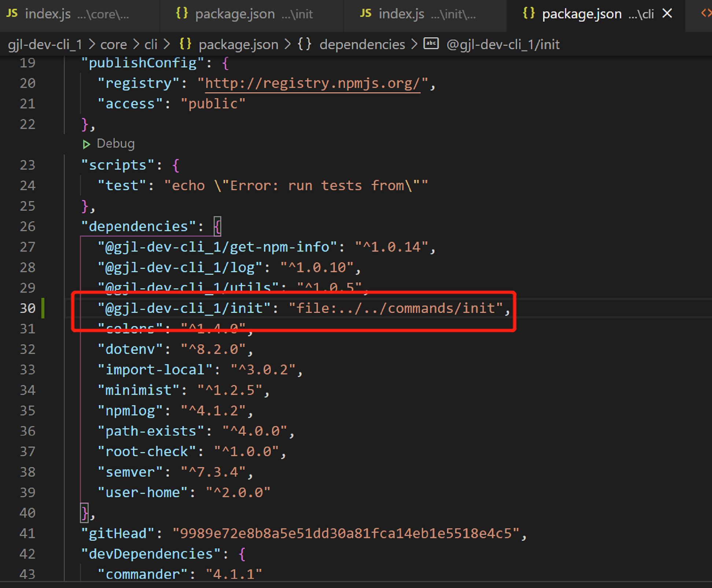
Task: Click the abc string icon in breadcrumb
Action: point(431,44)
